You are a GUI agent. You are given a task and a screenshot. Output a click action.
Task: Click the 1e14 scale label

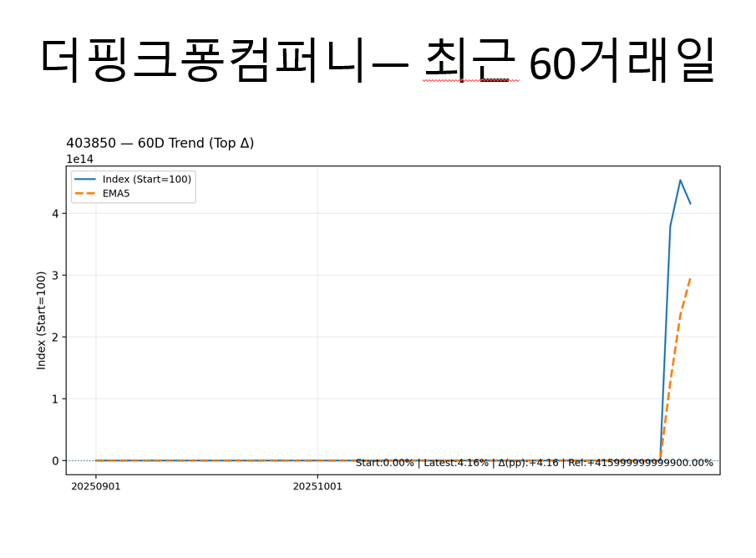[x=79, y=160]
